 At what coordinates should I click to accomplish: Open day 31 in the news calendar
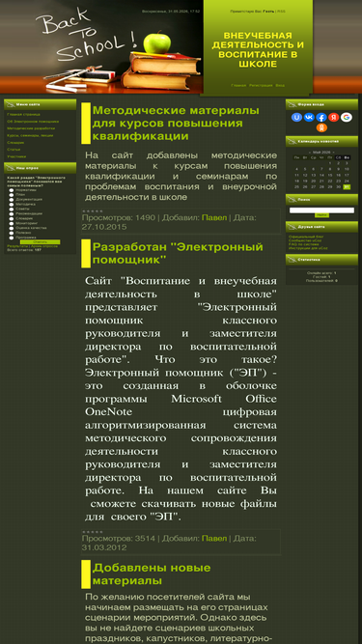pyautogui.click(x=347, y=187)
